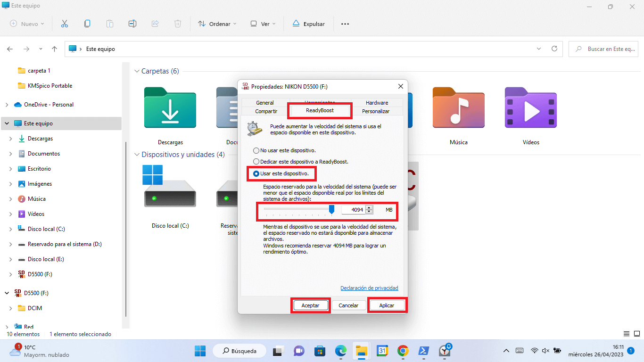Select 'Dedicar este dispositivo a ReadyBoost' option
Image resolution: width=644 pixels, height=362 pixels.
(x=256, y=162)
